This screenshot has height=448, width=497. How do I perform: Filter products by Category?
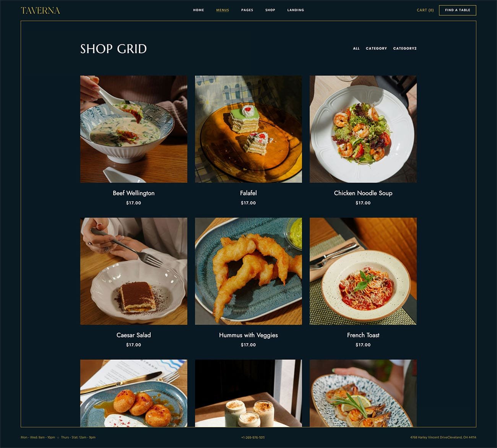(x=376, y=49)
